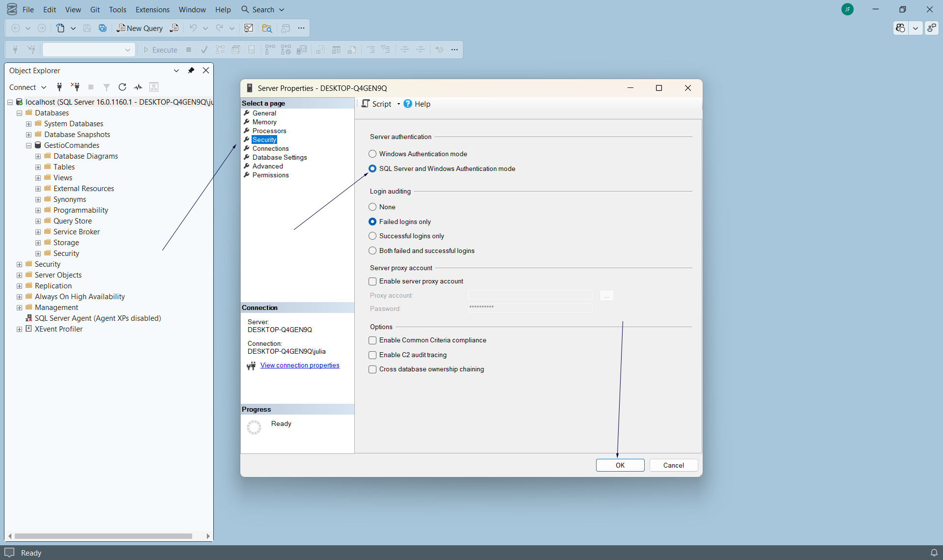
Task: Pin the Object Explorer panel
Action: 191,70
